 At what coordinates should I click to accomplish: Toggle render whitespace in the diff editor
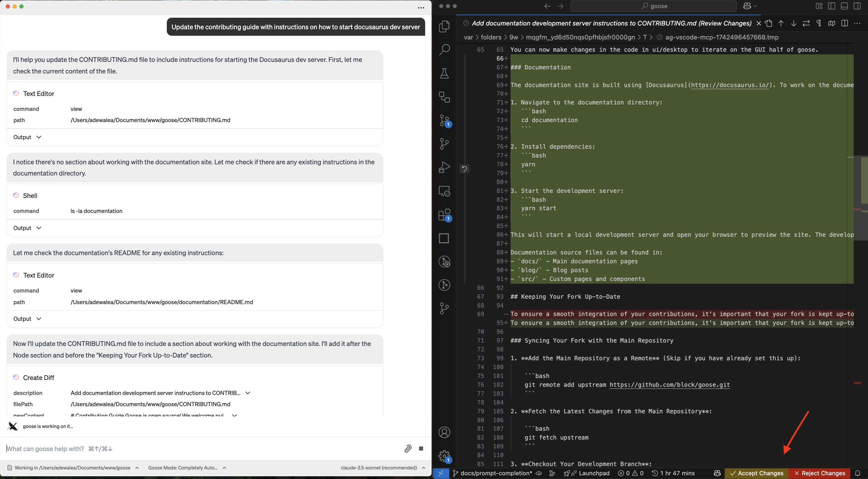819,23
